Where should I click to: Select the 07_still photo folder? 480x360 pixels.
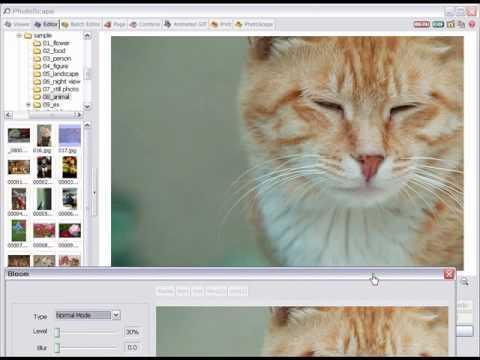coord(61,89)
